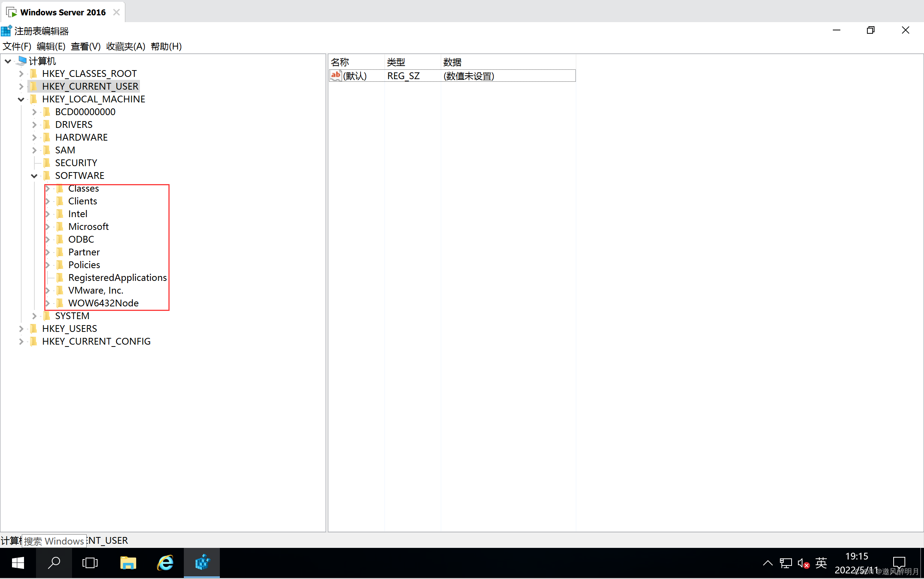Select the Classes key
The image size is (924, 579).
84,188
